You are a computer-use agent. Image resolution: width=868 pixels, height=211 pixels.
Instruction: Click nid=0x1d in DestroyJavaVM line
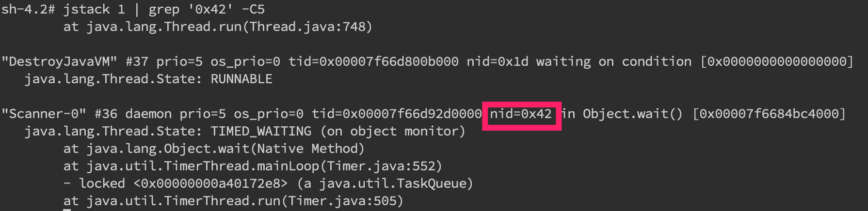pyautogui.click(x=498, y=61)
